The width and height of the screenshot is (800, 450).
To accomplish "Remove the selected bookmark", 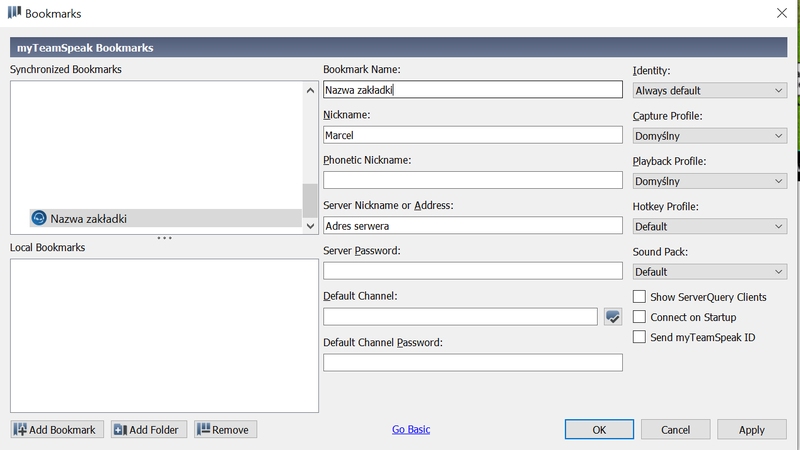I will [226, 430].
